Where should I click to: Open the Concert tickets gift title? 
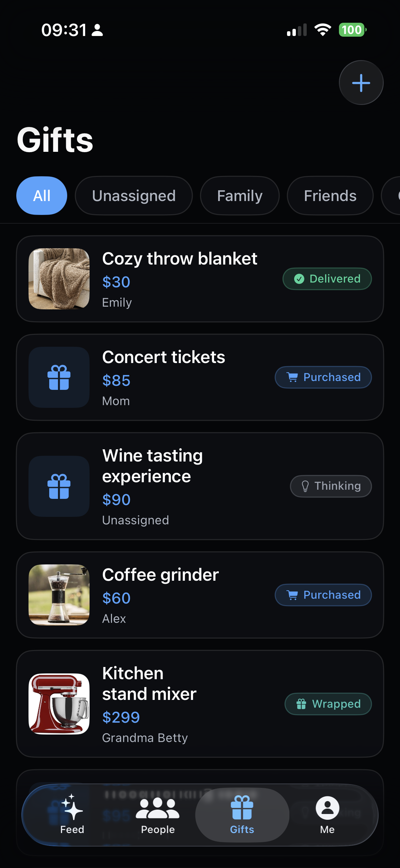[x=164, y=357]
